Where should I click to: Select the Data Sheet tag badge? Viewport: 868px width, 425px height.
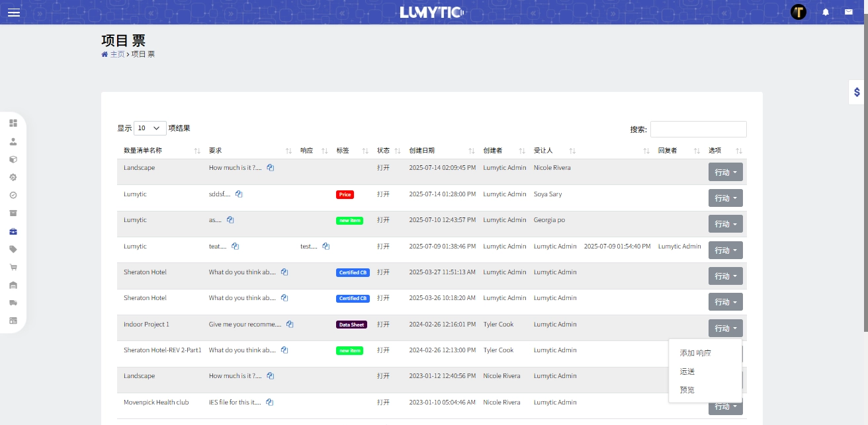pyautogui.click(x=351, y=325)
